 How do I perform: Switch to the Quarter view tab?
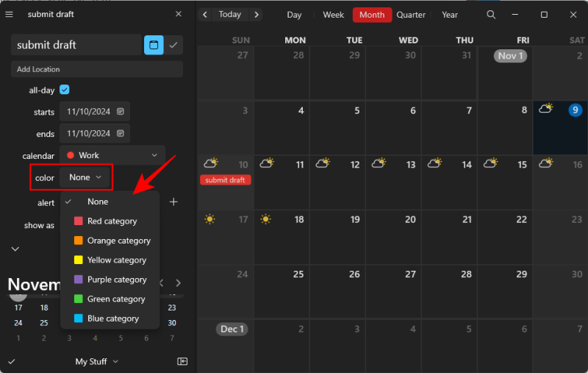click(x=411, y=15)
